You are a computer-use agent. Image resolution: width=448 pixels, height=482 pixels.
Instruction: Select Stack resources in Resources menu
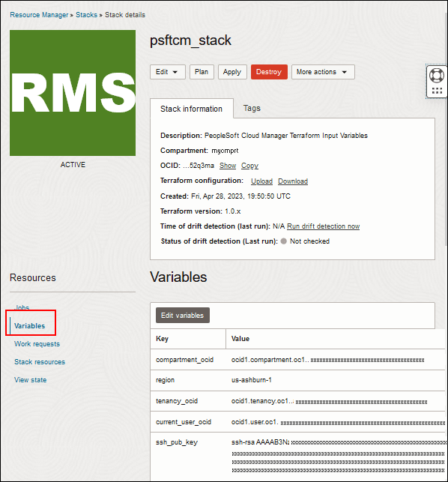(40, 362)
